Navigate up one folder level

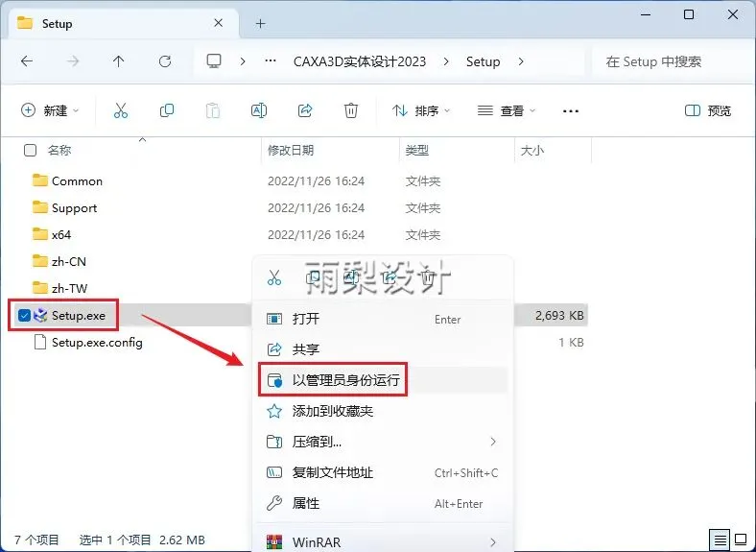(x=119, y=61)
